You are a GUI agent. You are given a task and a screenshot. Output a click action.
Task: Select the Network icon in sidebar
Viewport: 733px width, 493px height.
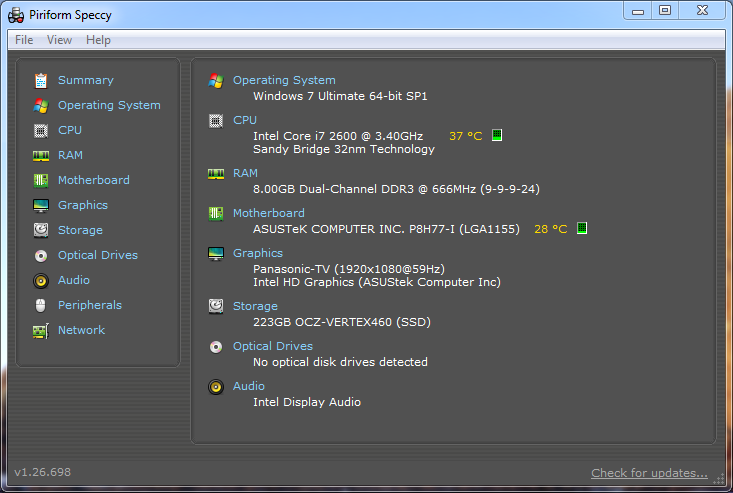[41, 330]
